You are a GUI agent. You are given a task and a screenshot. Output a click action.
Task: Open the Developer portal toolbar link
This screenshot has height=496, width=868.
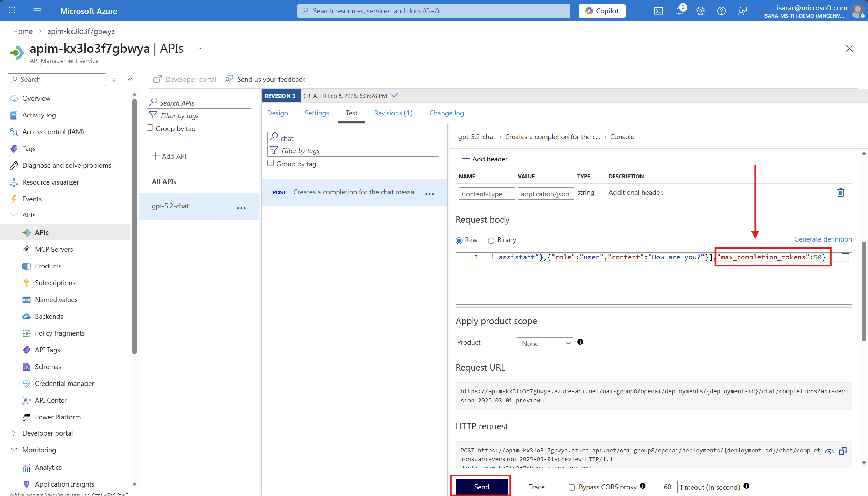185,79
